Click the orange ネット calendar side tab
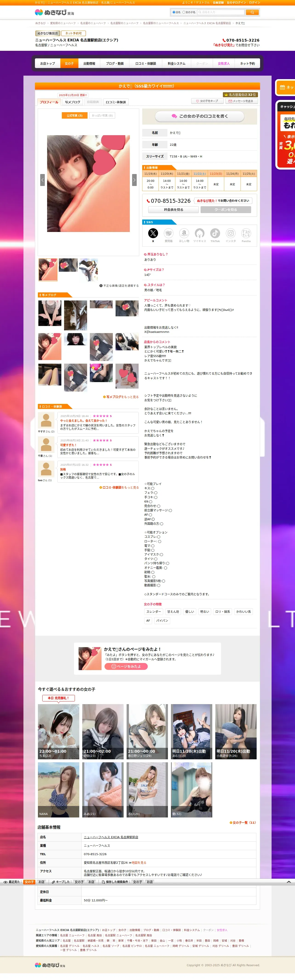Screen dimensions: 295x980 point(286,88)
